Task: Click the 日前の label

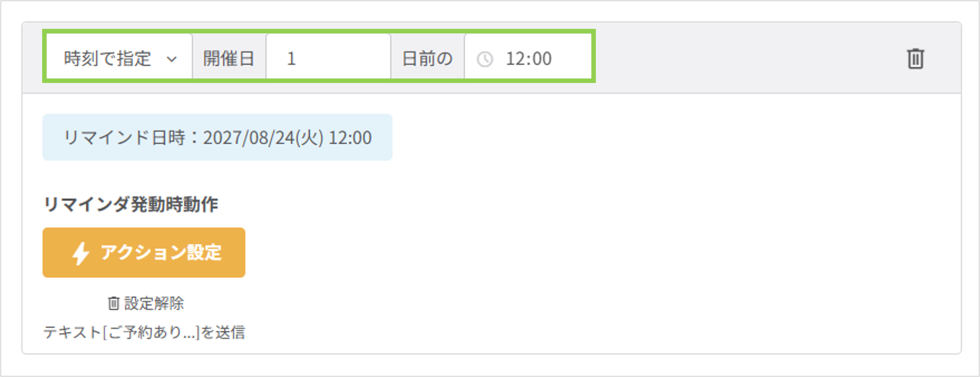Action: click(428, 59)
